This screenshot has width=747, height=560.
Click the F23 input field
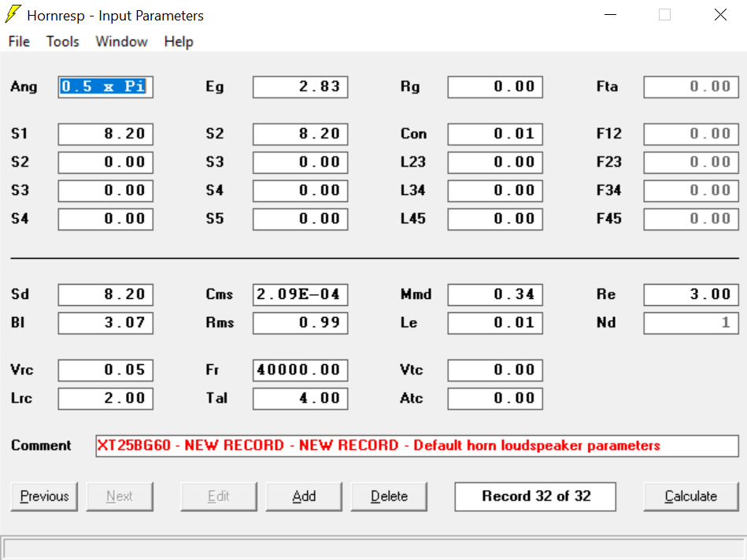[x=691, y=162]
